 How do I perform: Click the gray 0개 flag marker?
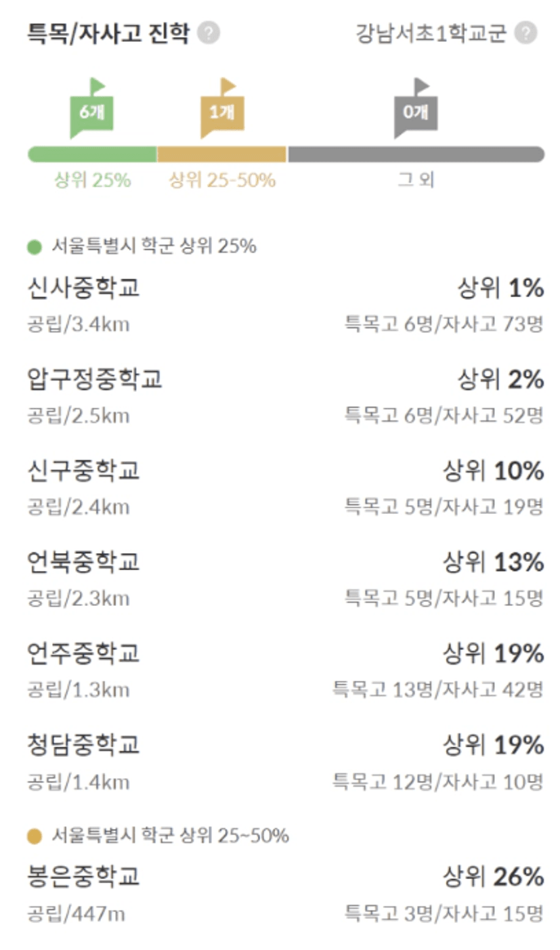point(415,111)
